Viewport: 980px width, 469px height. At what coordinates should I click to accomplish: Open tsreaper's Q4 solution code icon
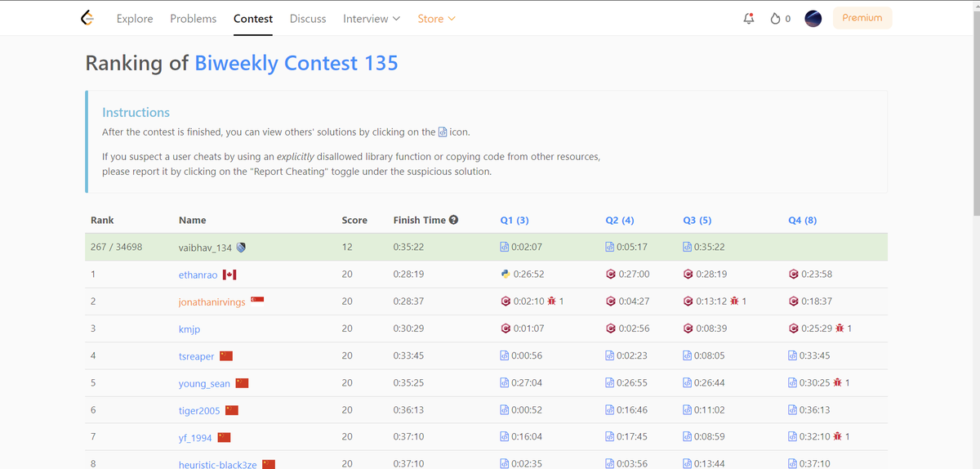click(x=793, y=355)
